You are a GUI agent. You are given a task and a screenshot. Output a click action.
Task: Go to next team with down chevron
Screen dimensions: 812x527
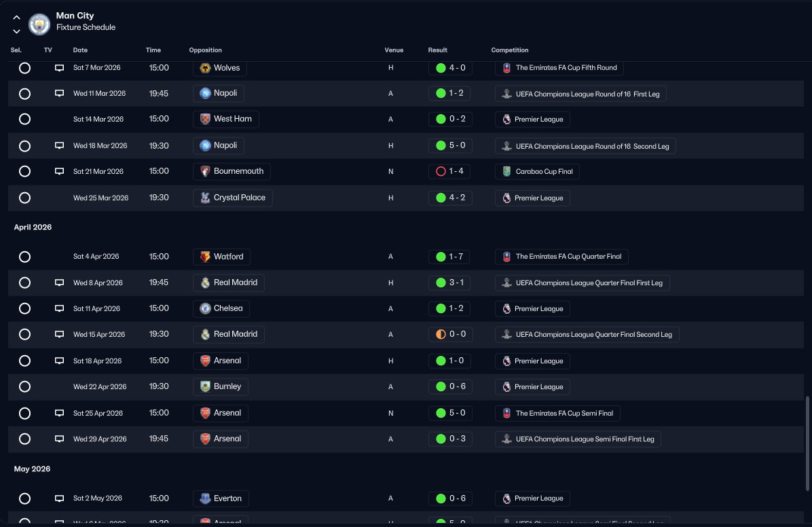(16, 31)
